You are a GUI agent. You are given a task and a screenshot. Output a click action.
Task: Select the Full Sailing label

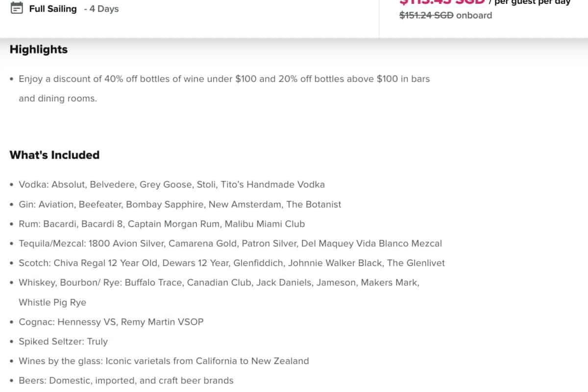pyautogui.click(x=53, y=9)
